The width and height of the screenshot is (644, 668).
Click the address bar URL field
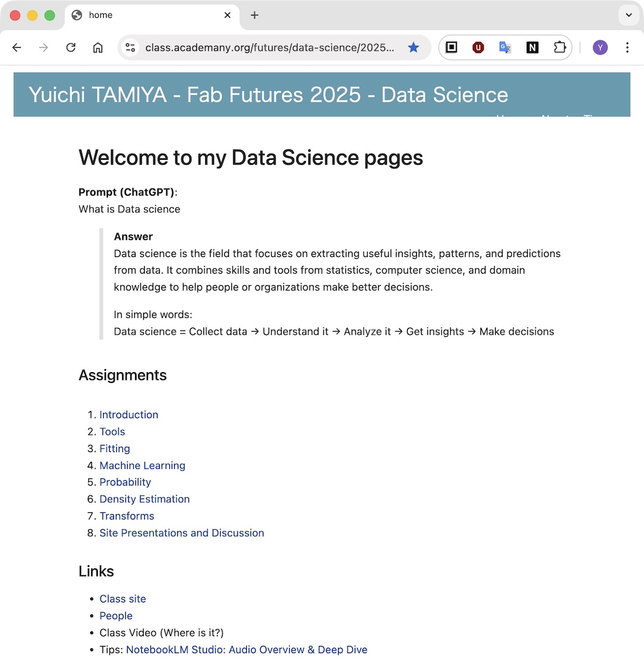point(270,48)
